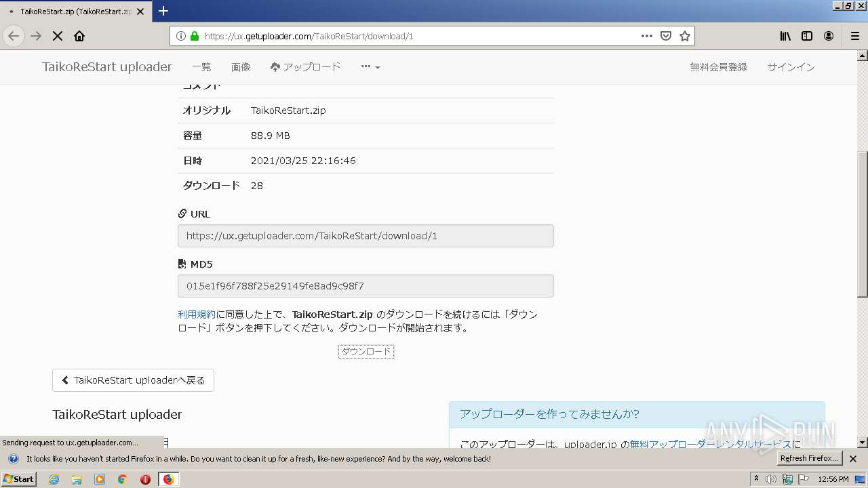The image size is (868, 488).
Task: Click network tray icon
Action: coord(787,479)
